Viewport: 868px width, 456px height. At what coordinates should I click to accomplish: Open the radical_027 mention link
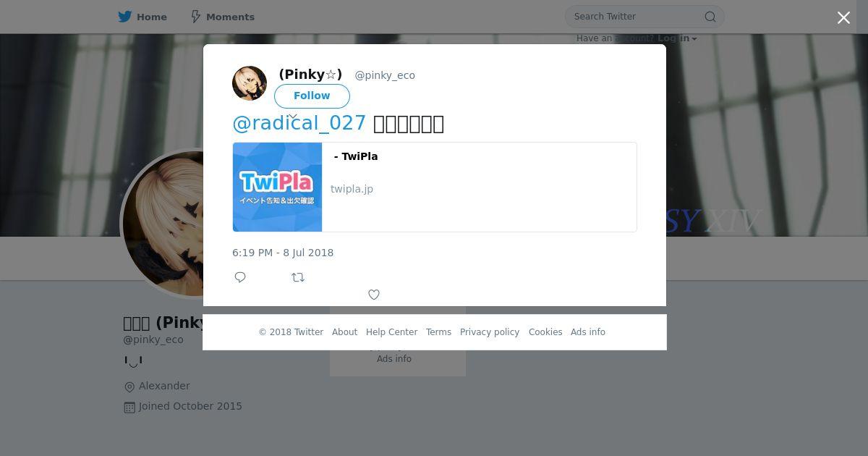pyautogui.click(x=299, y=123)
